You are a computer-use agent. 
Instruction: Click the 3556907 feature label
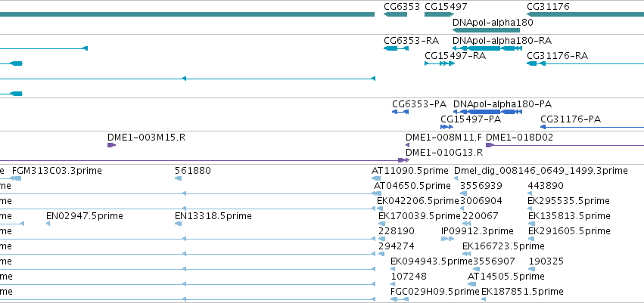(494, 261)
